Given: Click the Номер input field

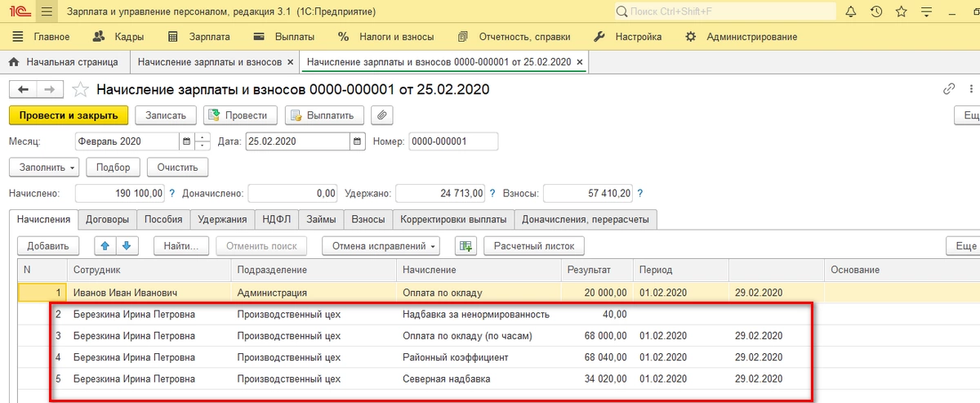Looking at the screenshot, I should tap(453, 141).
